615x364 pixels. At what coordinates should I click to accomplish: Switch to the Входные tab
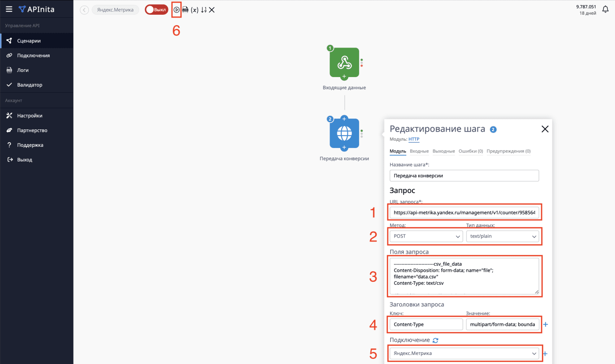[419, 151]
